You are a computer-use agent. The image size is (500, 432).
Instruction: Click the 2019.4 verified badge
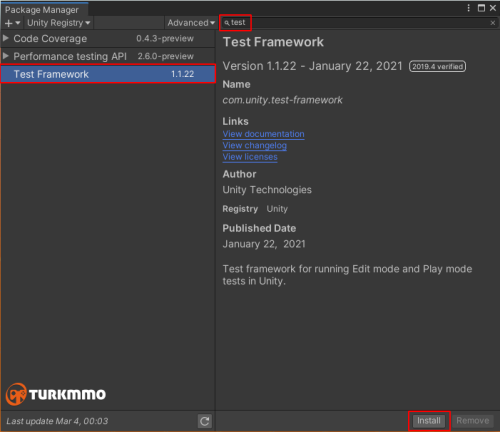437,66
